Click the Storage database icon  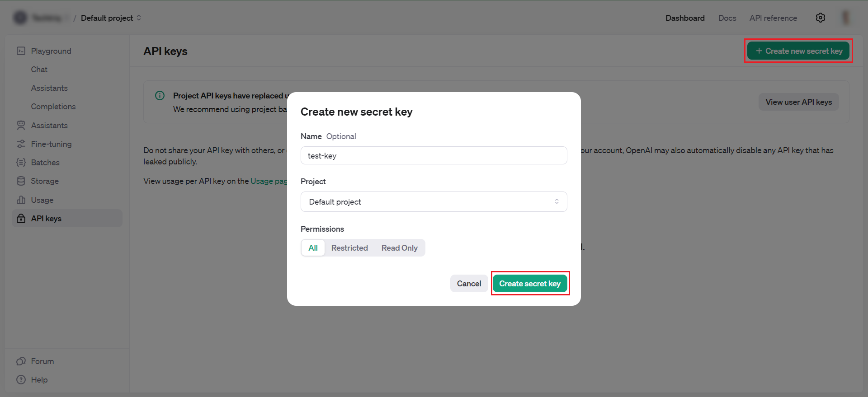[x=21, y=181]
